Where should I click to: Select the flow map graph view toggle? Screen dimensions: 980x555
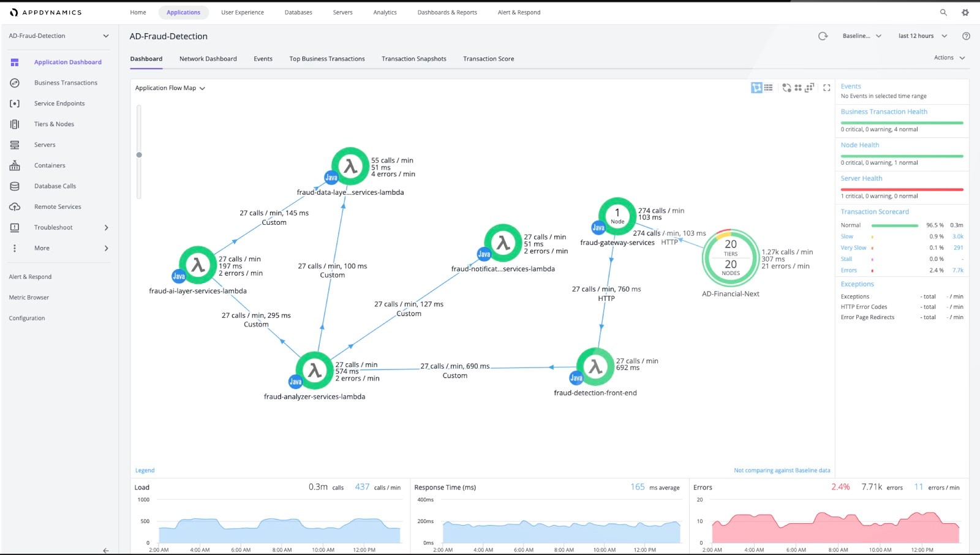(x=756, y=88)
